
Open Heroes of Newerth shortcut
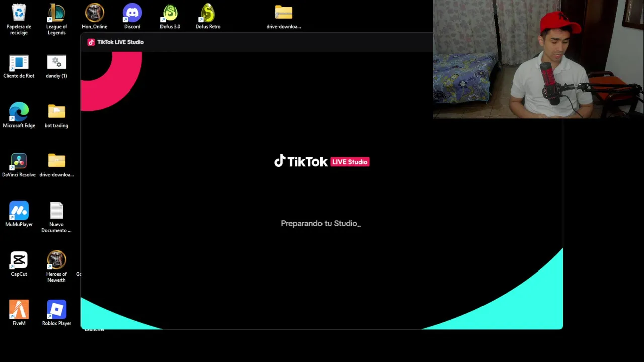coord(56,267)
